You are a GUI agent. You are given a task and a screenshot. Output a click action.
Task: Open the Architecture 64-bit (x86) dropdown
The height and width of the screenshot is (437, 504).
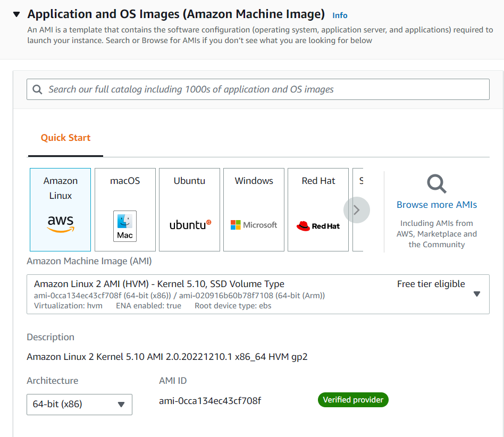[79, 405]
